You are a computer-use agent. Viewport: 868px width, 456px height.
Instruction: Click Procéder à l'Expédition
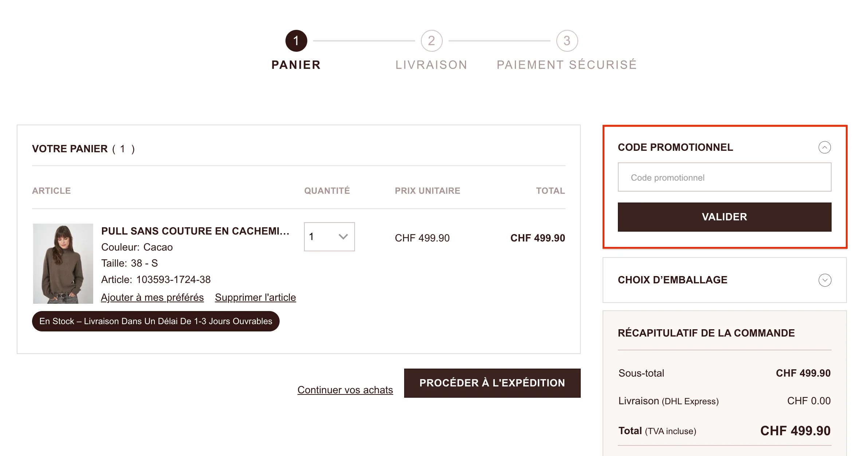click(492, 383)
